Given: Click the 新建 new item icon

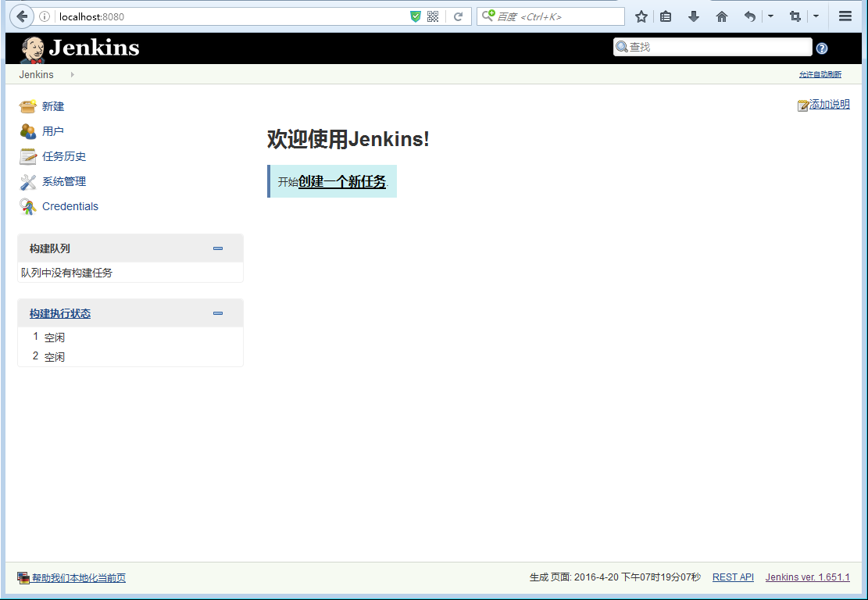Looking at the screenshot, I should (x=27, y=105).
